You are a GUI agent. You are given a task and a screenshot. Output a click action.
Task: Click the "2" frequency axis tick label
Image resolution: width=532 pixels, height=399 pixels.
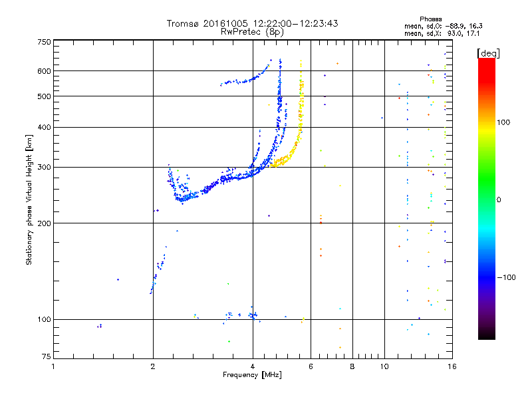153,366
